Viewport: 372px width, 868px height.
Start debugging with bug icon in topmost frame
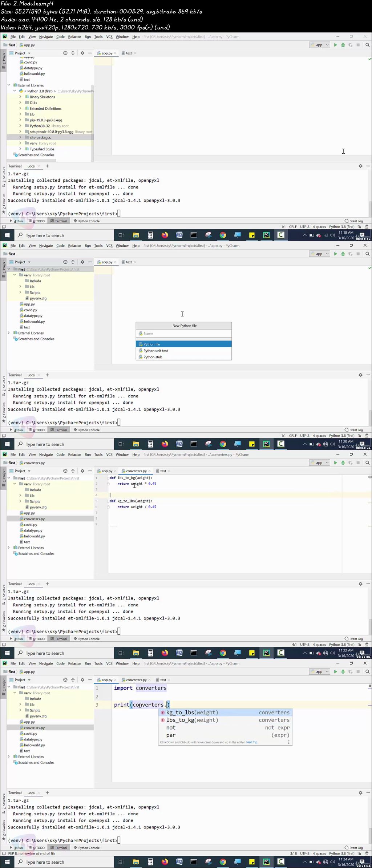343,45
